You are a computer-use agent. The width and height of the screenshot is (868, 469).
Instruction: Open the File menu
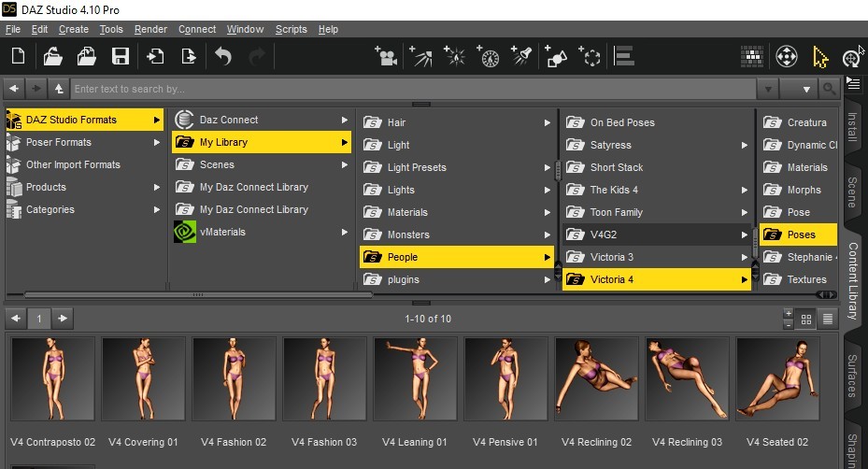coord(13,29)
